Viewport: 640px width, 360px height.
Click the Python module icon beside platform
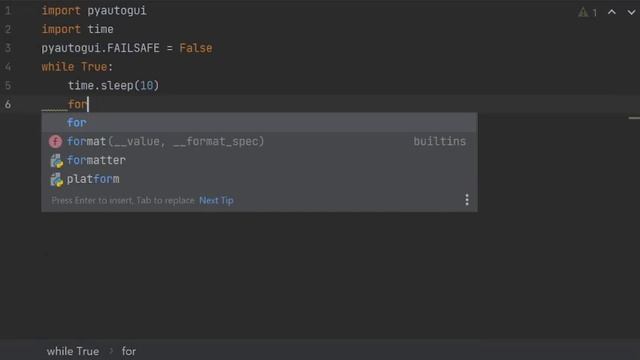56,180
